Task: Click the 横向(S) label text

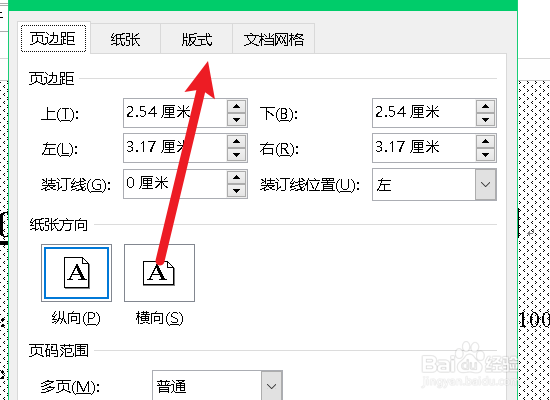Action: pyautogui.click(x=160, y=319)
